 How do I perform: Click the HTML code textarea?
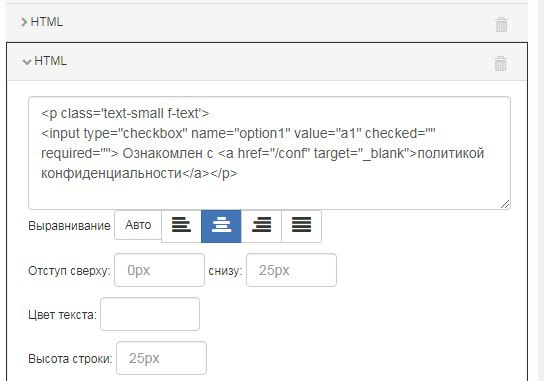[269, 153]
